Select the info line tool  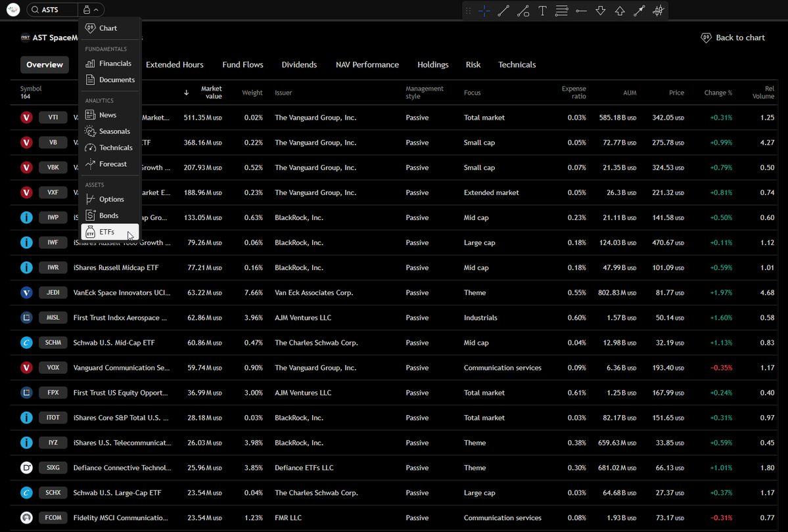[x=523, y=11]
